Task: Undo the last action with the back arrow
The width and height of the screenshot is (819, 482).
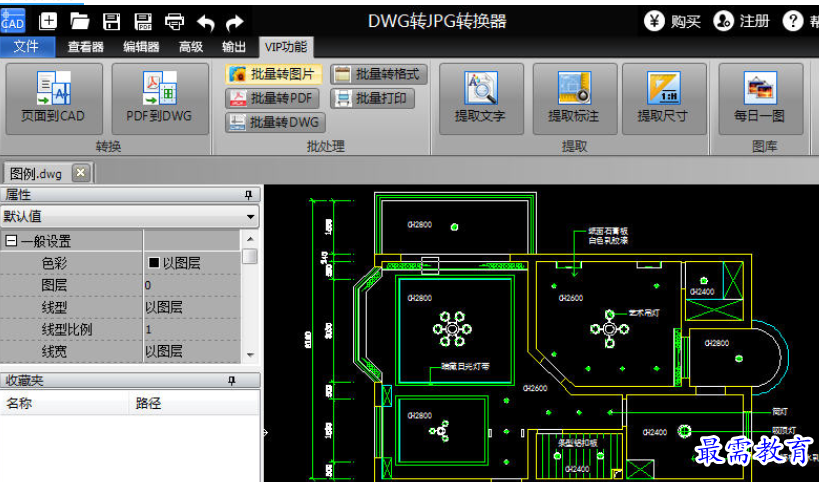Action: coord(206,22)
